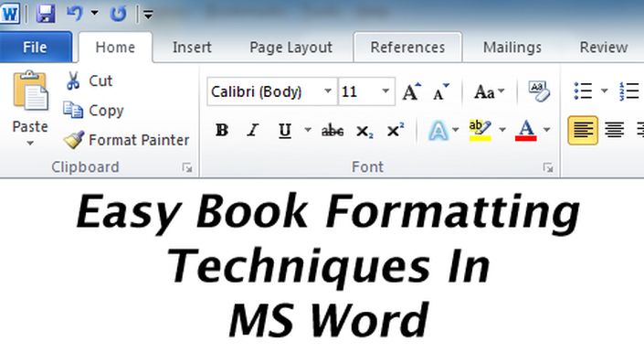This screenshot has height=363, width=644.
Task: Toggle Bold formatting
Action: (222, 131)
